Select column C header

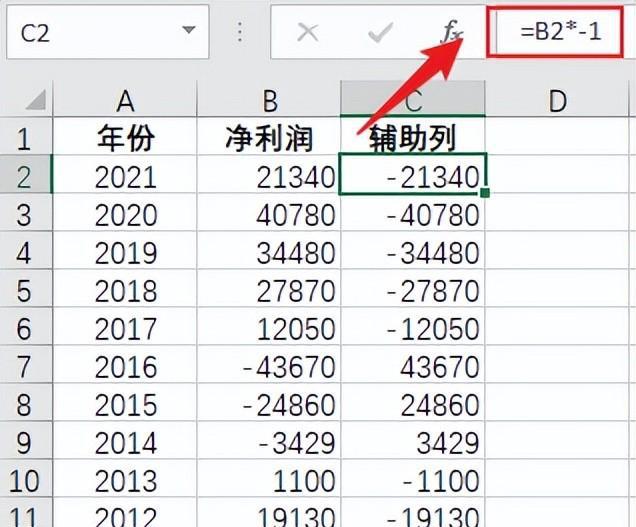click(413, 99)
